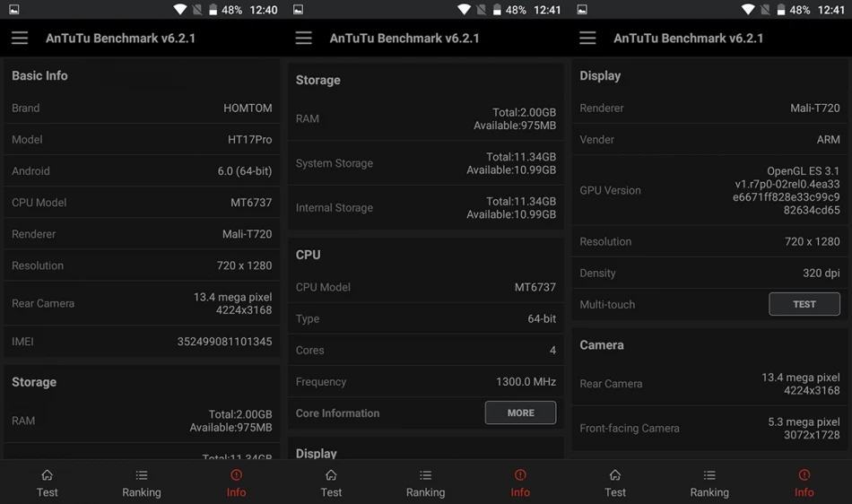
Task: Tap Resolution 720 x 1280 in Display section
Action: tap(813, 241)
